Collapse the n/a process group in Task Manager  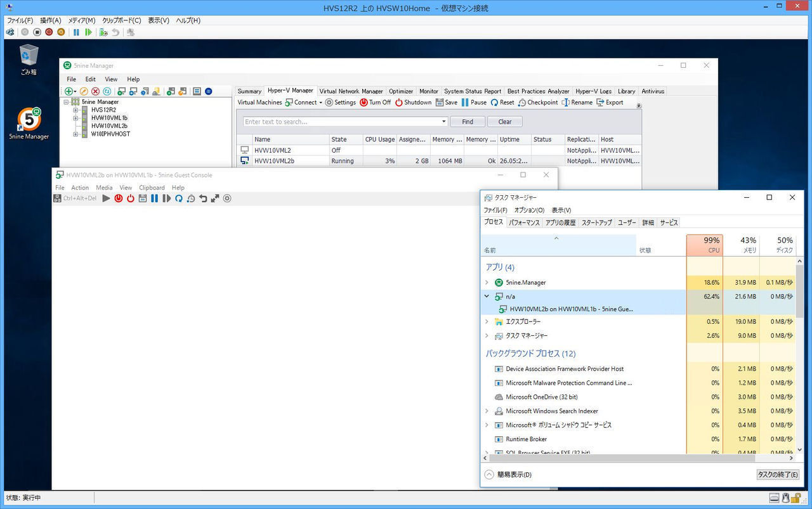tap(487, 296)
